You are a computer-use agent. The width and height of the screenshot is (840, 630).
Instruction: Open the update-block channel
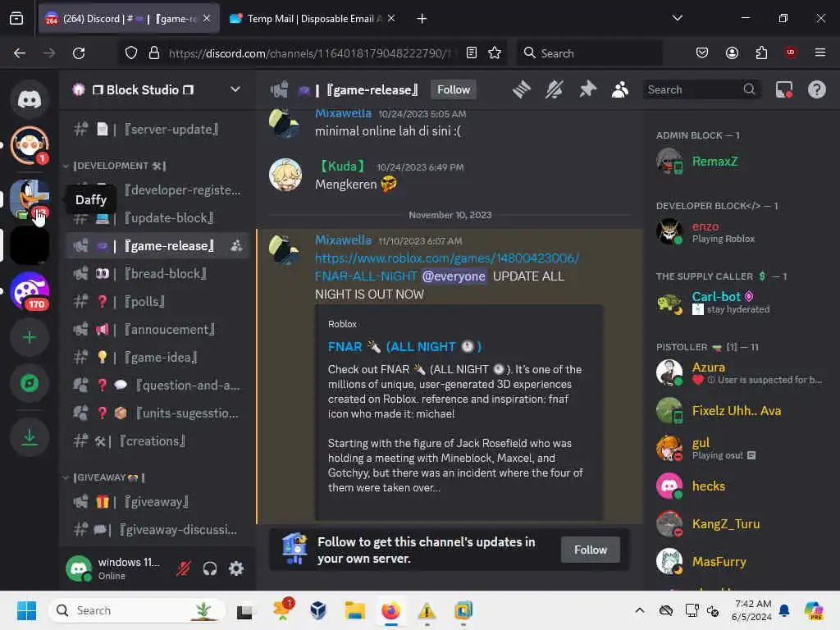(x=157, y=218)
